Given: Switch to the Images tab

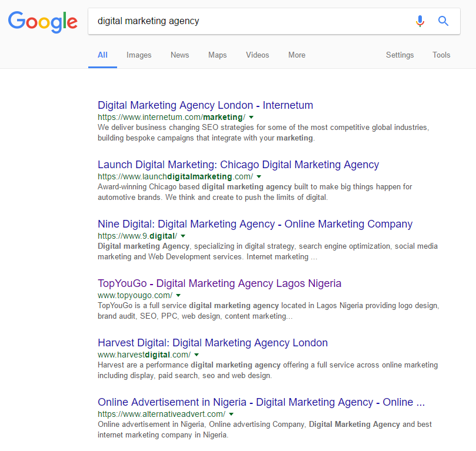Looking at the screenshot, I should tap(139, 55).
